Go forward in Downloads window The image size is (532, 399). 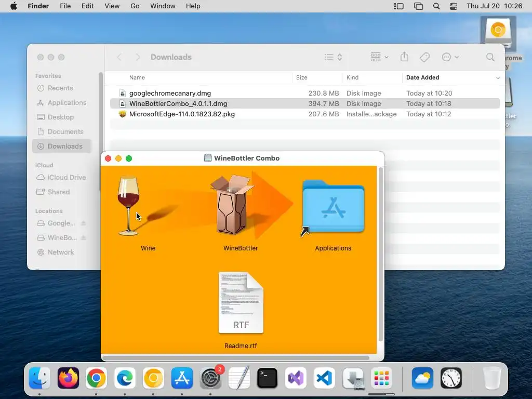(137, 57)
